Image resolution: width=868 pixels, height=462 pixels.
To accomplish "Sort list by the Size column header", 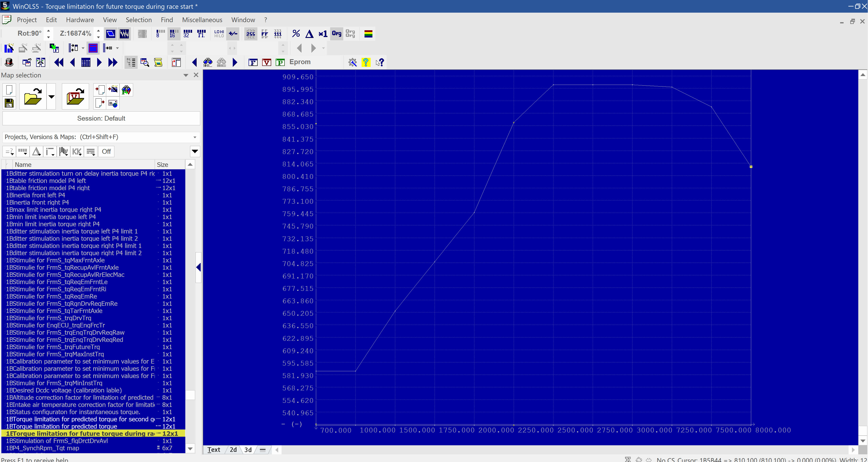I will pos(170,165).
